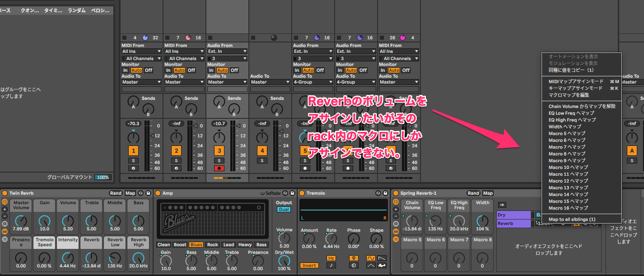Open track 1 MIDI From All Ins dropdown
644x276 pixels.
click(x=141, y=51)
